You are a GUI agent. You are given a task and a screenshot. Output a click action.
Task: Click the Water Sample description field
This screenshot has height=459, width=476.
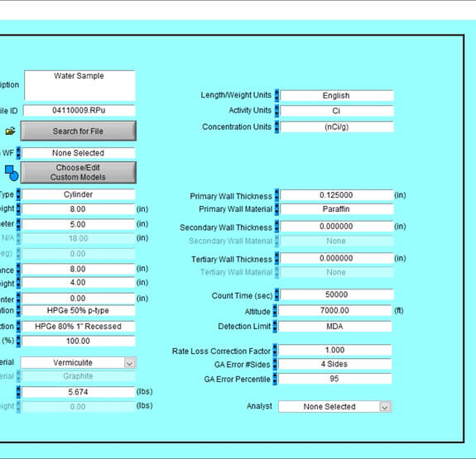tap(79, 85)
